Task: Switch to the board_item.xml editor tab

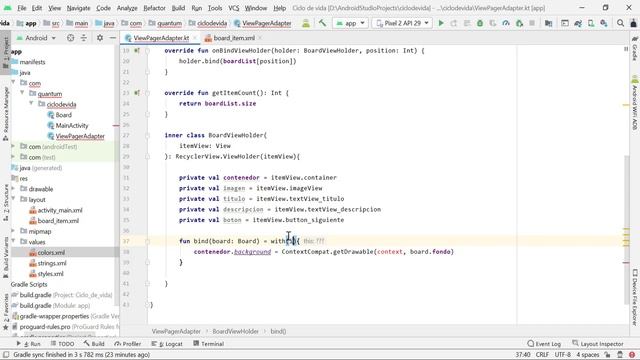Action: 234,38
